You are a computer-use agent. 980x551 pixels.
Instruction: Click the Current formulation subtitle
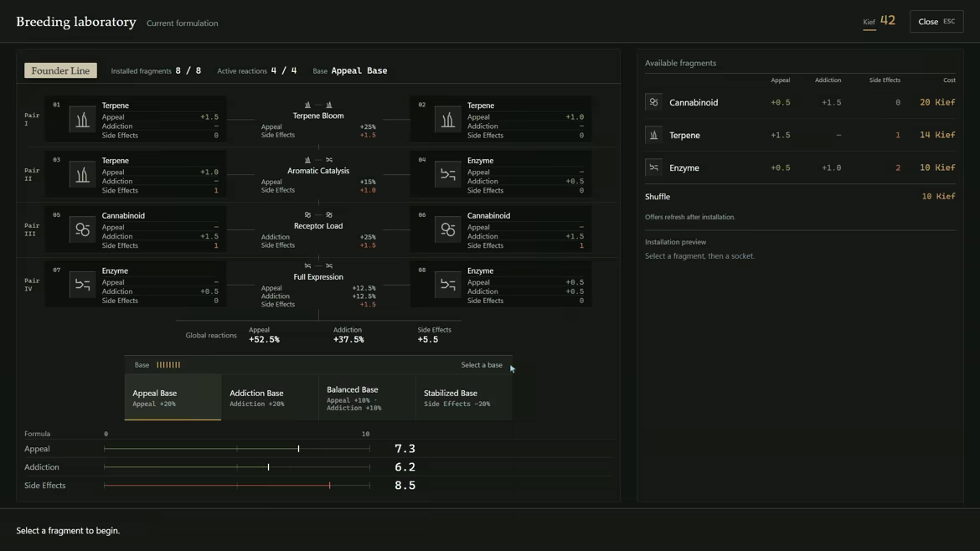183,23
